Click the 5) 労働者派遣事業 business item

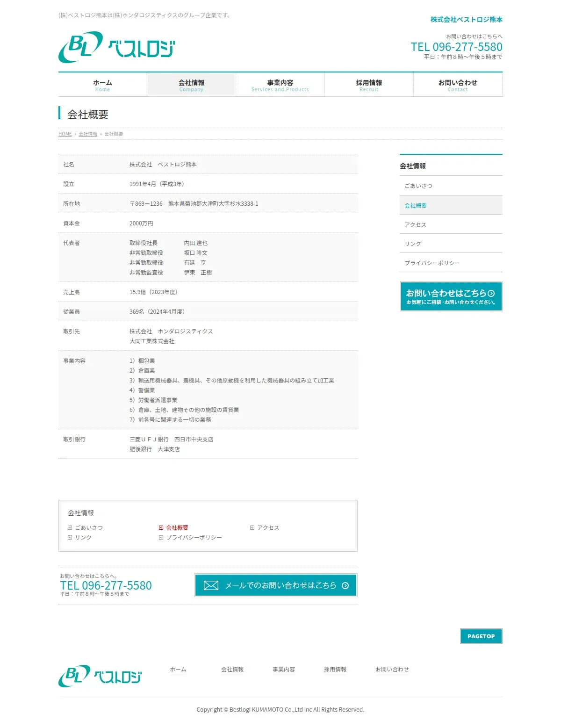click(x=153, y=400)
